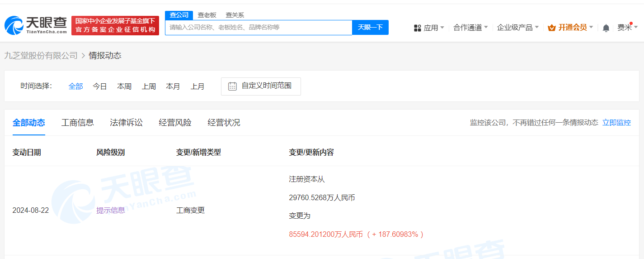This screenshot has width=644, height=259.
Task: Expand the 合作通道 dropdown
Action: coord(470,28)
